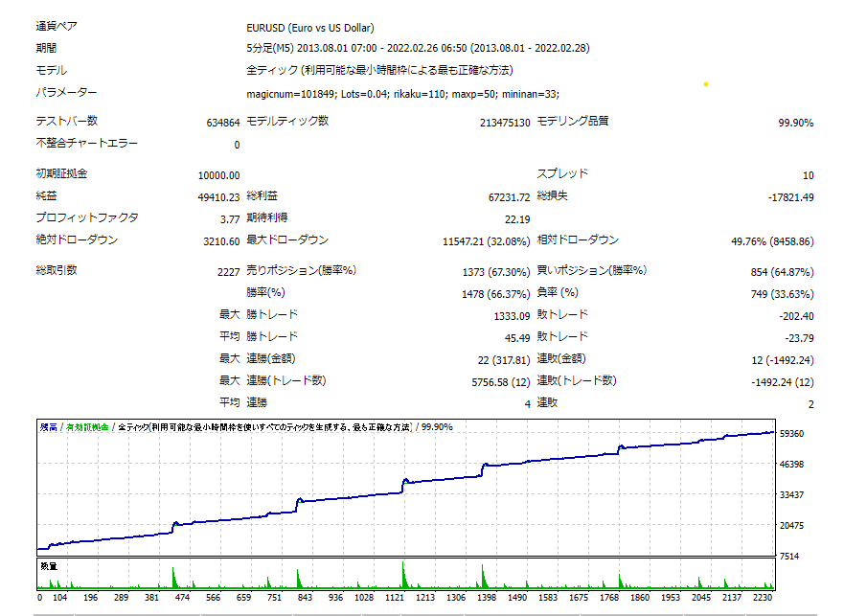Click the modelling quality value 99.90%
This screenshot has height=616, width=844.
(x=795, y=123)
